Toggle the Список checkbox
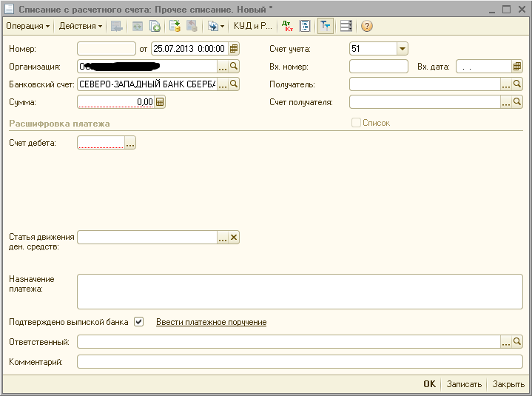Viewport: 532px width, 396px height. [x=357, y=123]
